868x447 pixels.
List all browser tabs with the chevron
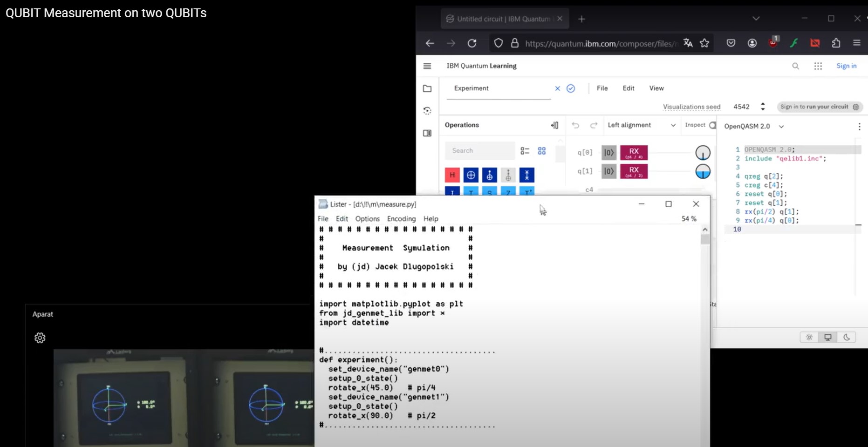click(x=756, y=19)
